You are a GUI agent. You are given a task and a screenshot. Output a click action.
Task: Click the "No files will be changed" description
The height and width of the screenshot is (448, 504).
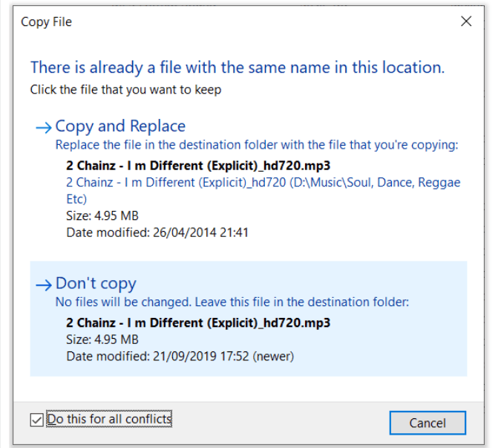pyautogui.click(x=232, y=302)
